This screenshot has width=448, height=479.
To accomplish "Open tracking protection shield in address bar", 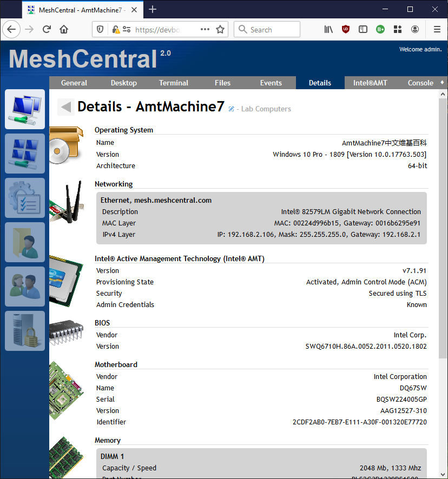I will (x=100, y=29).
